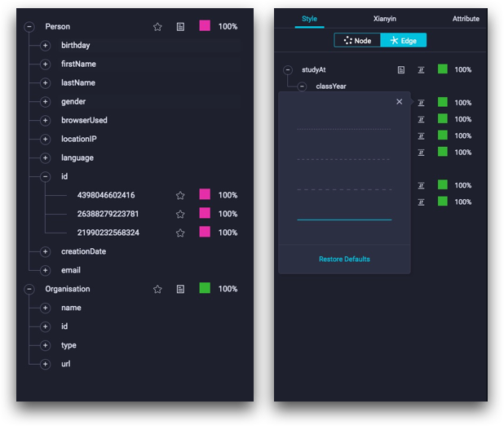Switch to Node mode
This screenshot has height=426, width=504.
[357, 41]
